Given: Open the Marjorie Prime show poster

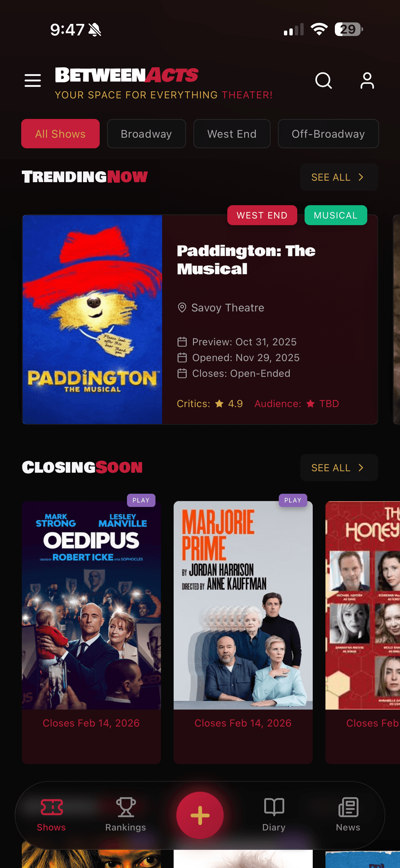Looking at the screenshot, I should pyautogui.click(x=243, y=605).
